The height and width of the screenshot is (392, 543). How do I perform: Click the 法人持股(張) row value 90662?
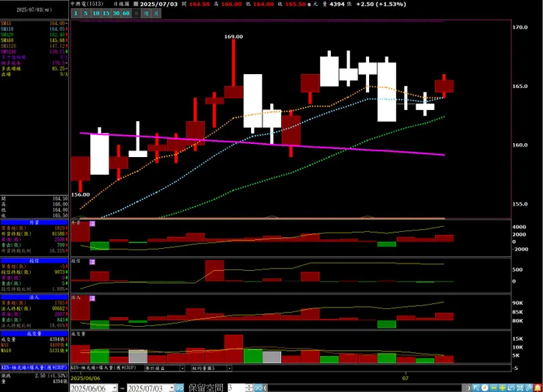click(58, 308)
